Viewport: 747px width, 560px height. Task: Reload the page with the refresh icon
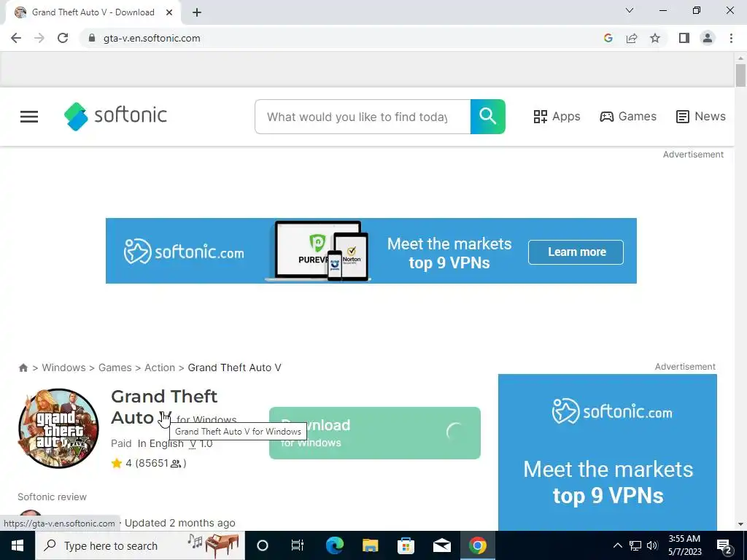63,38
